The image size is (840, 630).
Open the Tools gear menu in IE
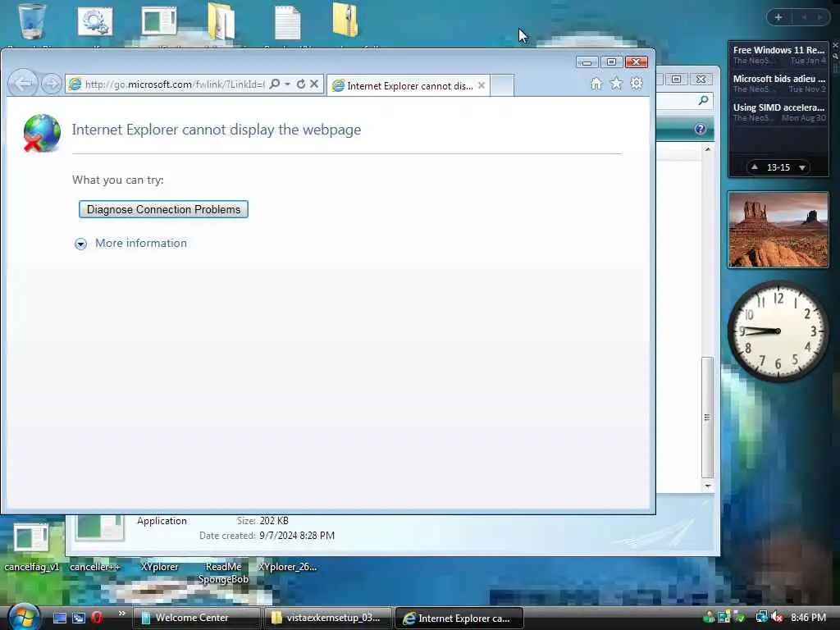click(x=637, y=84)
